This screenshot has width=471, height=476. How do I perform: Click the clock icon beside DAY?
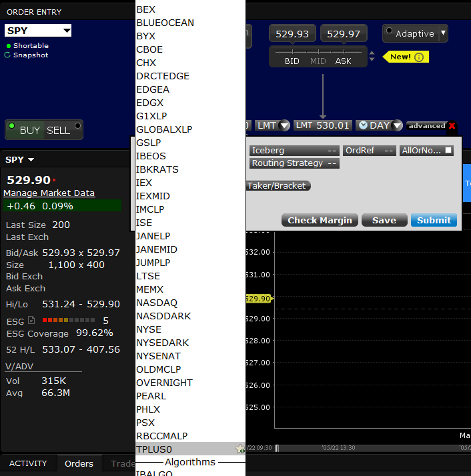362,125
